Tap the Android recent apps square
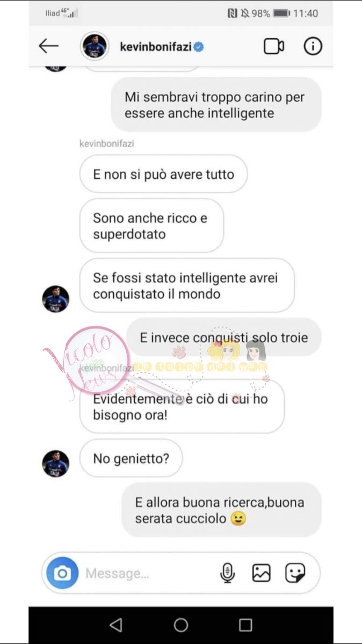This screenshot has height=644, width=362. tap(245, 625)
